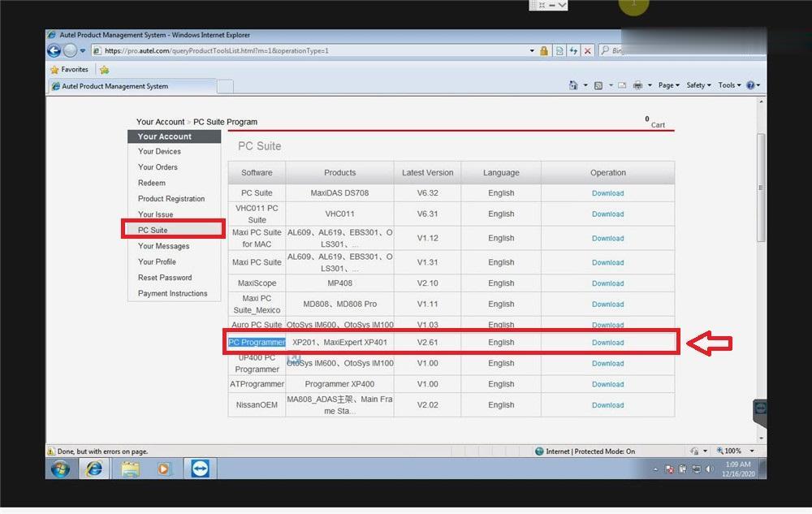
Task: Click the Help question mark icon
Action: tap(750, 85)
